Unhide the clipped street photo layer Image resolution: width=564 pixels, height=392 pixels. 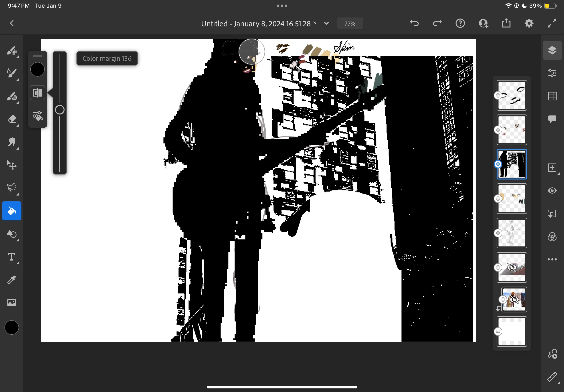click(514, 300)
